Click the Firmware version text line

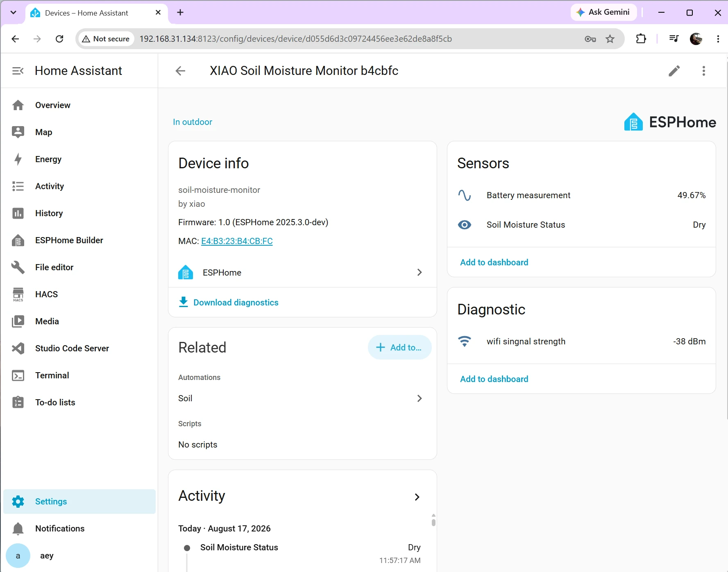pyautogui.click(x=253, y=222)
